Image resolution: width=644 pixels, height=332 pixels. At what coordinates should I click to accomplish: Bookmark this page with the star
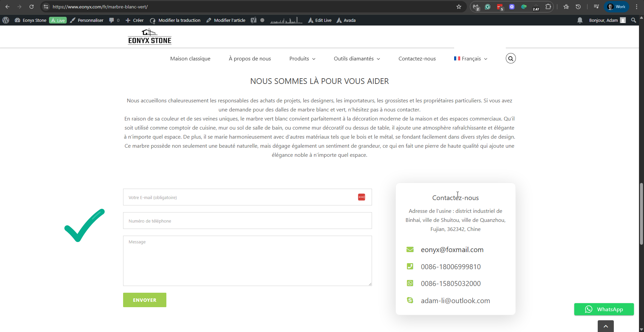coord(459,7)
